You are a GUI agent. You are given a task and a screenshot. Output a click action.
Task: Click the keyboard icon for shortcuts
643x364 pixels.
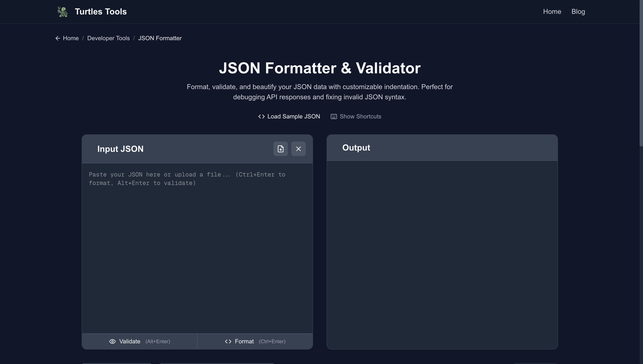click(x=334, y=117)
